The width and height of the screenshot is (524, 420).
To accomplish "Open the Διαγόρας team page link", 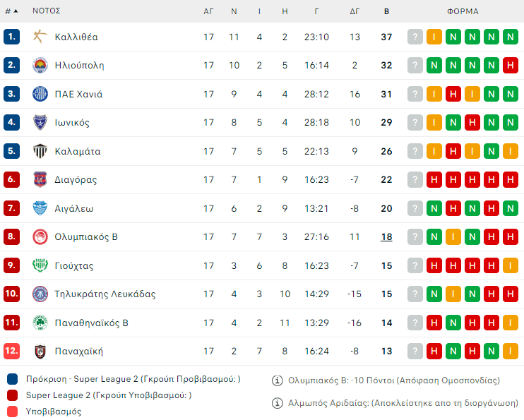I will (76, 180).
